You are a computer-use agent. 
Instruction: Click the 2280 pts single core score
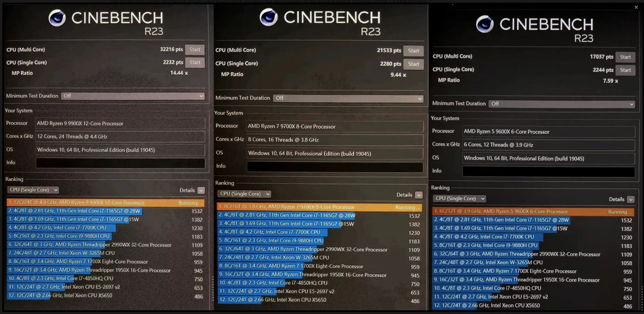(391, 64)
